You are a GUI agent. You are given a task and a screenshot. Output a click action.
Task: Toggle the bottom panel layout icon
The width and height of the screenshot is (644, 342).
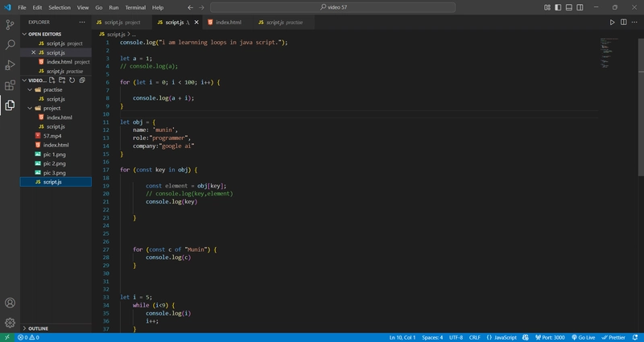pos(569,7)
